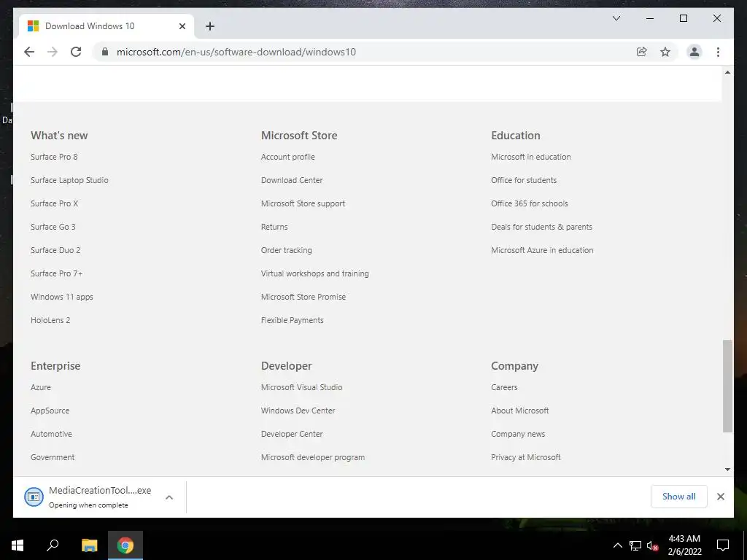747x560 pixels.
Task: Open Office 365 for schools link
Action: coord(530,203)
